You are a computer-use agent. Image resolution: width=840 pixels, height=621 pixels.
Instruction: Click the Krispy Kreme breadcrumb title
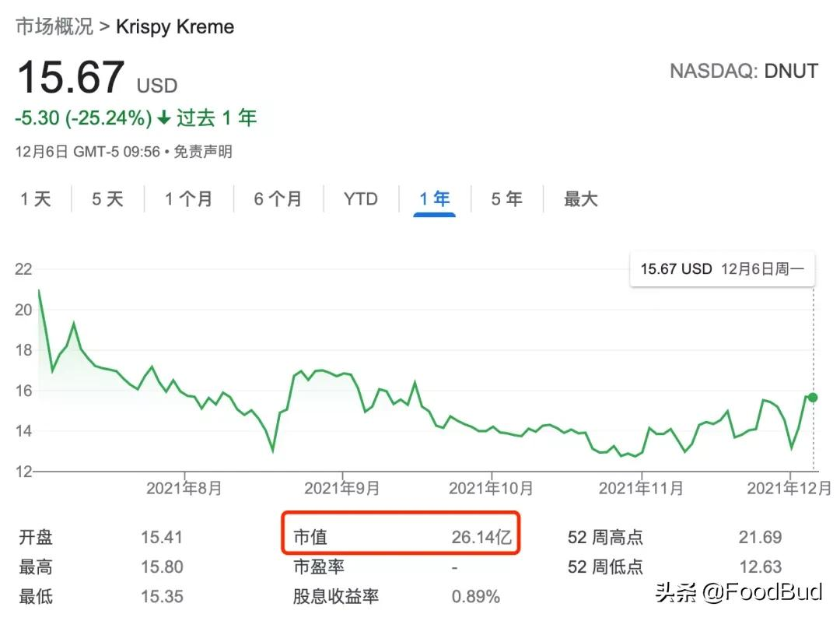tap(175, 26)
